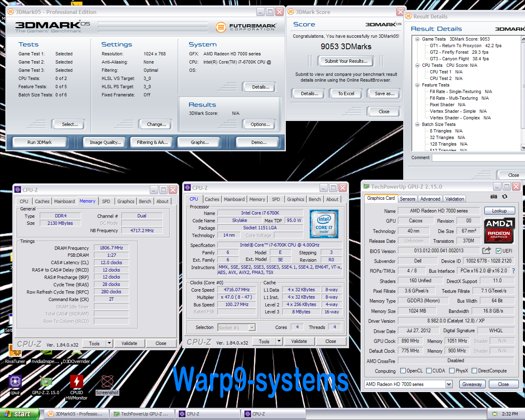Collapse the Feature Tests tree node
The image size is (525, 420).
(417, 85)
